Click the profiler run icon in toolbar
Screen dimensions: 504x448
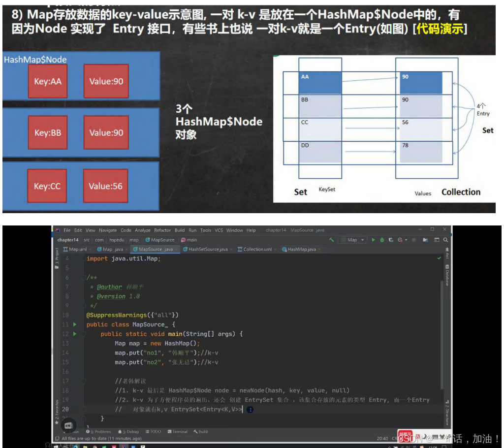(x=400, y=240)
